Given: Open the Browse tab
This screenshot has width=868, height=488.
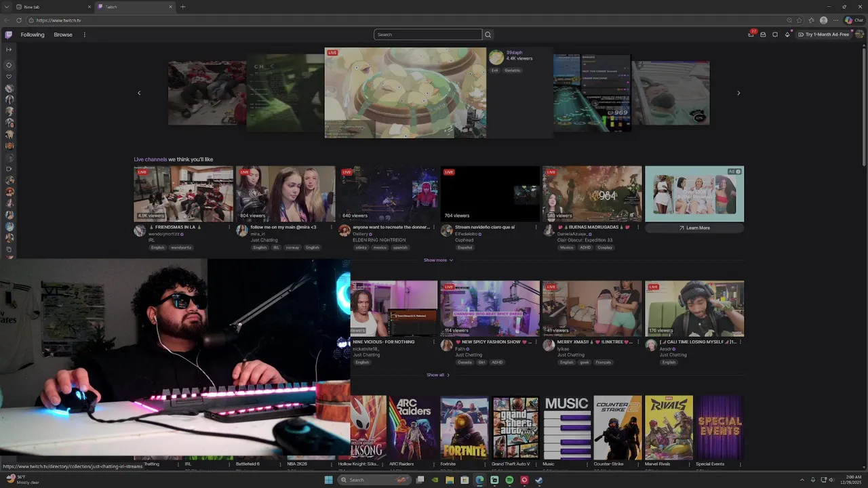Looking at the screenshot, I should [63, 35].
